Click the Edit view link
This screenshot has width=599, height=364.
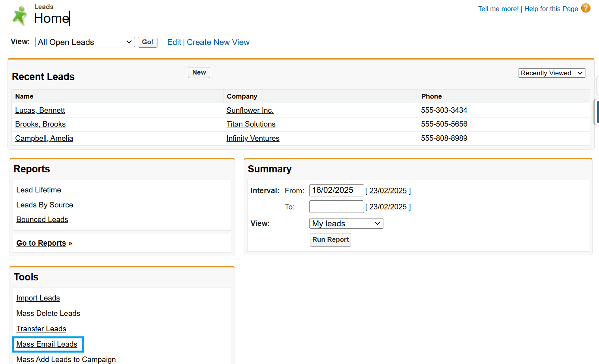[174, 42]
